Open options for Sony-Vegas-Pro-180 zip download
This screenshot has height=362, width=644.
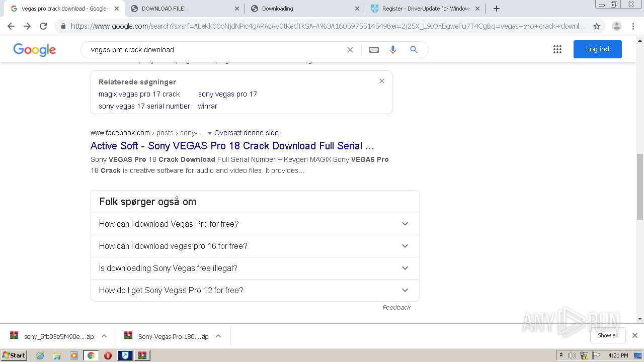click(218, 336)
